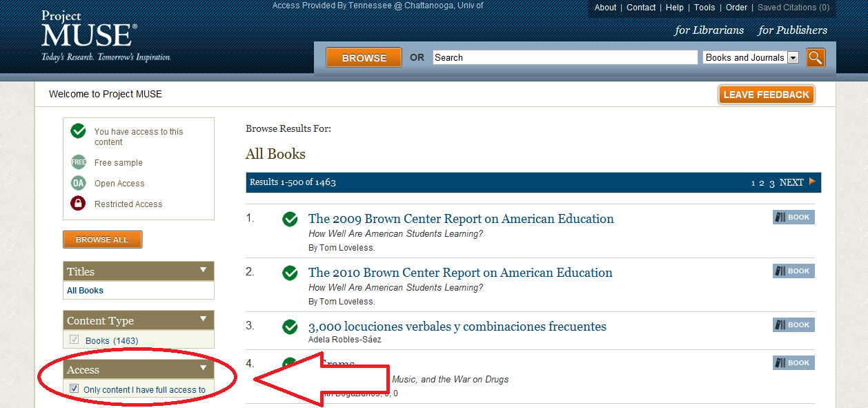Click the Project MUSE logo

tap(90, 35)
